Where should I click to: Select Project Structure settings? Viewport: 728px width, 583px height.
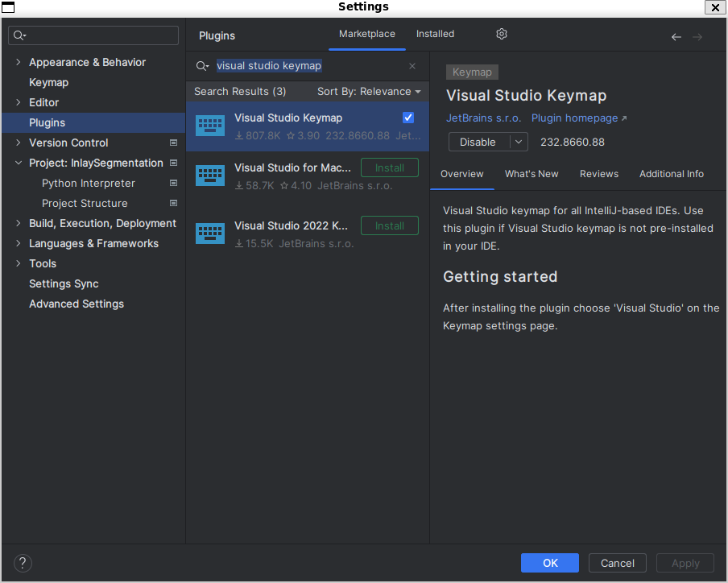click(85, 203)
